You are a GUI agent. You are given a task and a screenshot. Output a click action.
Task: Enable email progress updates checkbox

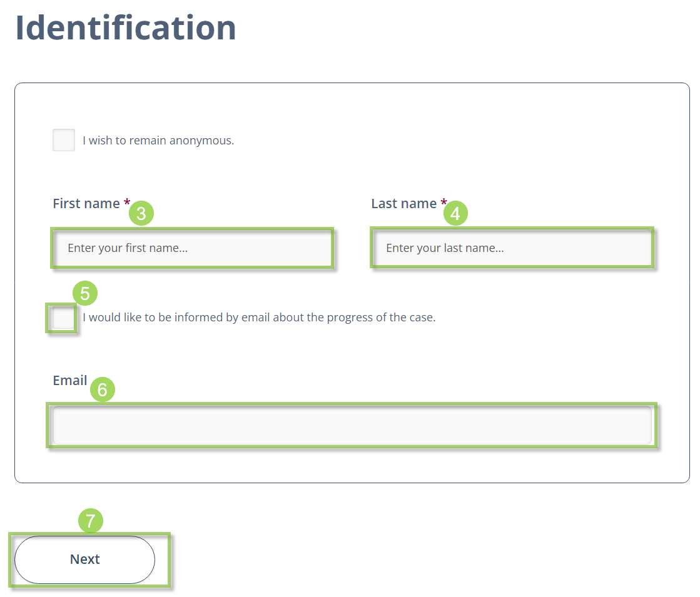(63, 318)
